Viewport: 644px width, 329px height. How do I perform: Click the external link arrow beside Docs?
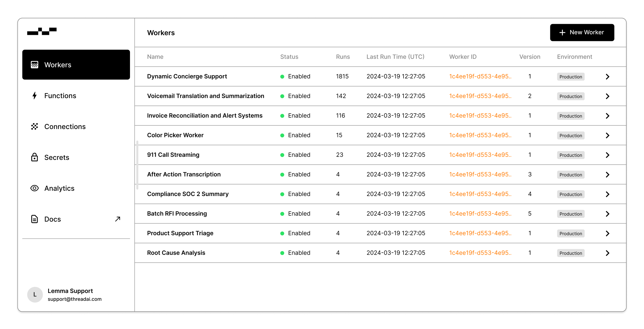[x=117, y=219]
